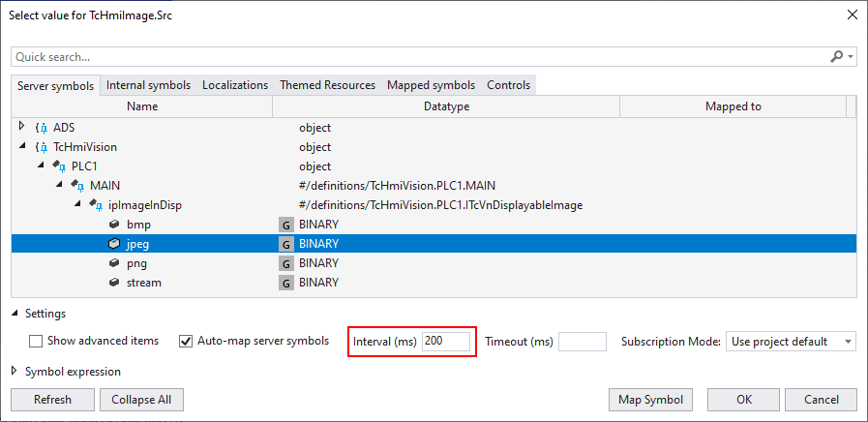
Task: Click the Timeout (ms) input field
Action: [583, 341]
